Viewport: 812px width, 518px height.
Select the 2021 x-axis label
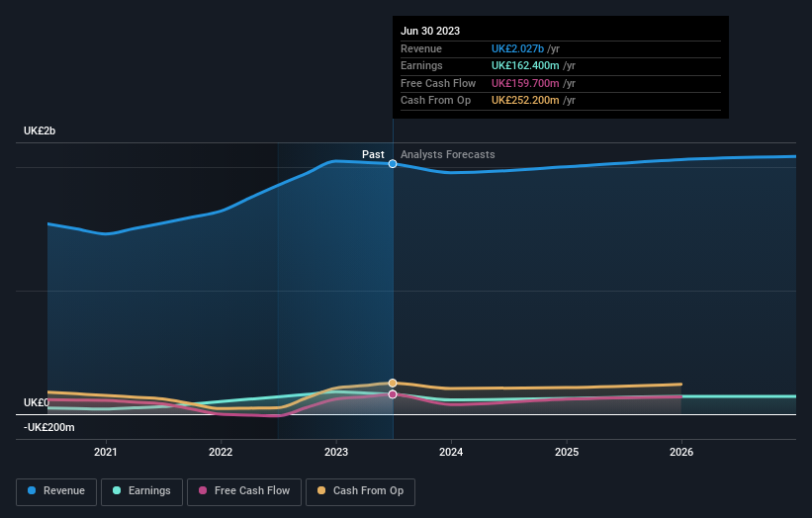(x=106, y=452)
